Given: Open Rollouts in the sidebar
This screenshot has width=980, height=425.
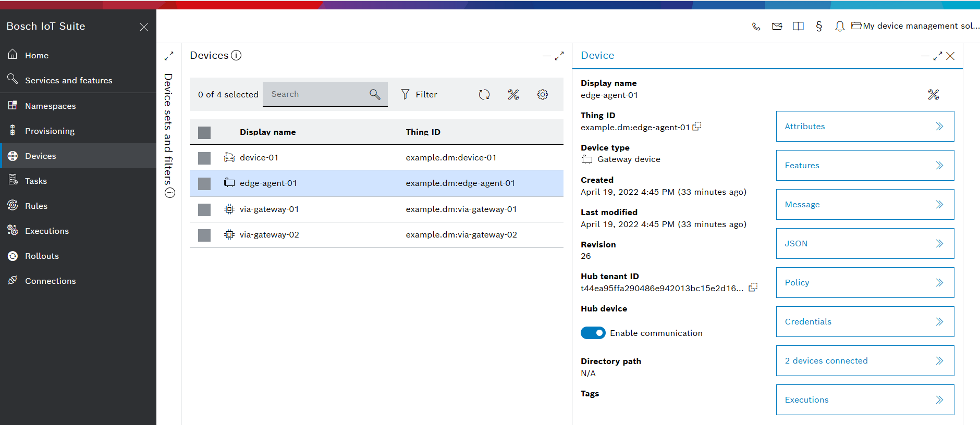Looking at the screenshot, I should click(78, 256).
